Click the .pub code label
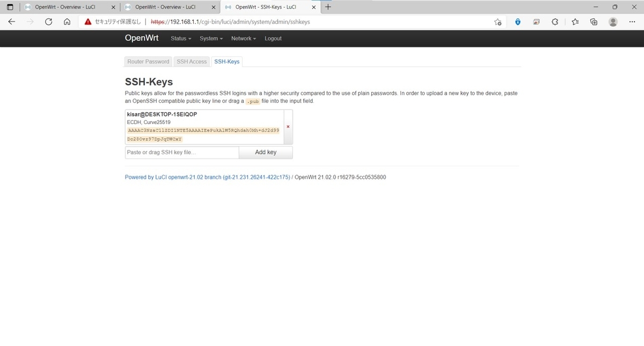Screen dimensions: 644x346 (x=253, y=101)
